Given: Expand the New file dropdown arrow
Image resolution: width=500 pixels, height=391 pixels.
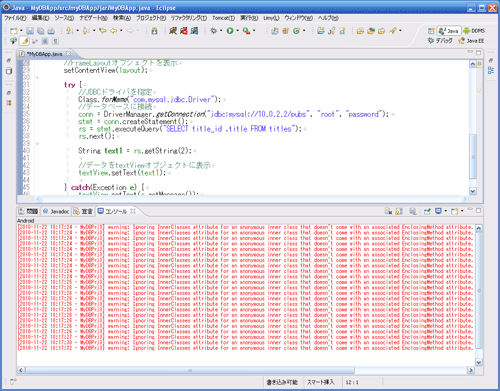Looking at the screenshot, I should point(21,31).
